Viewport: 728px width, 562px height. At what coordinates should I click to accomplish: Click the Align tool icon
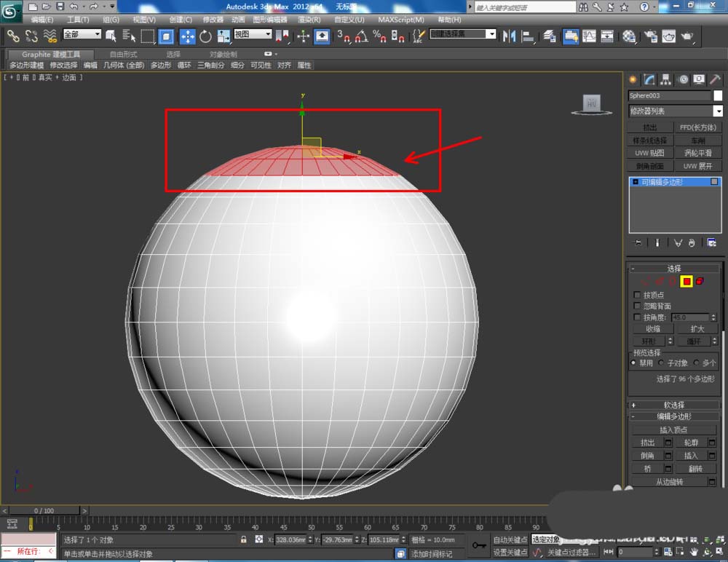(527, 36)
